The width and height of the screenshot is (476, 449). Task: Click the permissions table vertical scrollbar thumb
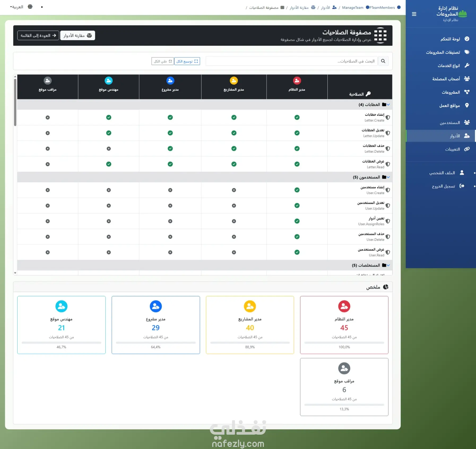tap(15, 102)
